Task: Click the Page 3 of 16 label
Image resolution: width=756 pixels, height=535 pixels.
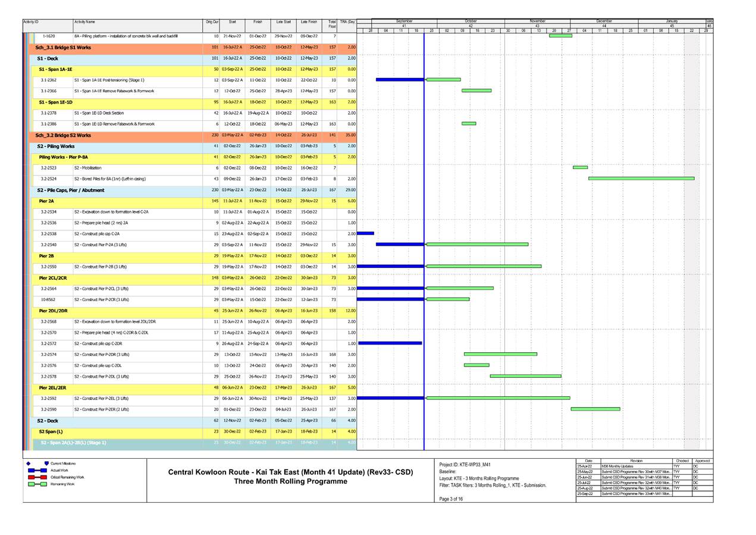Action: pos(451,498)
